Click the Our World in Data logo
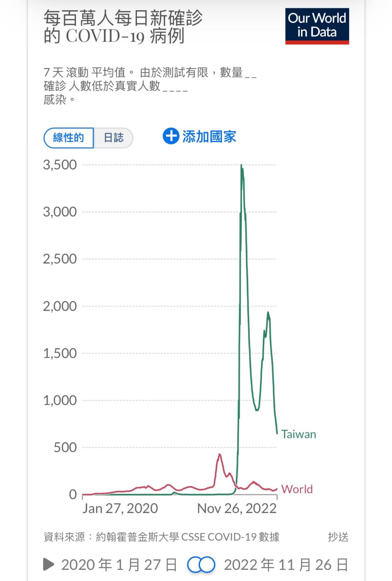The image size is (392, 581). click(x=317, y=26)
